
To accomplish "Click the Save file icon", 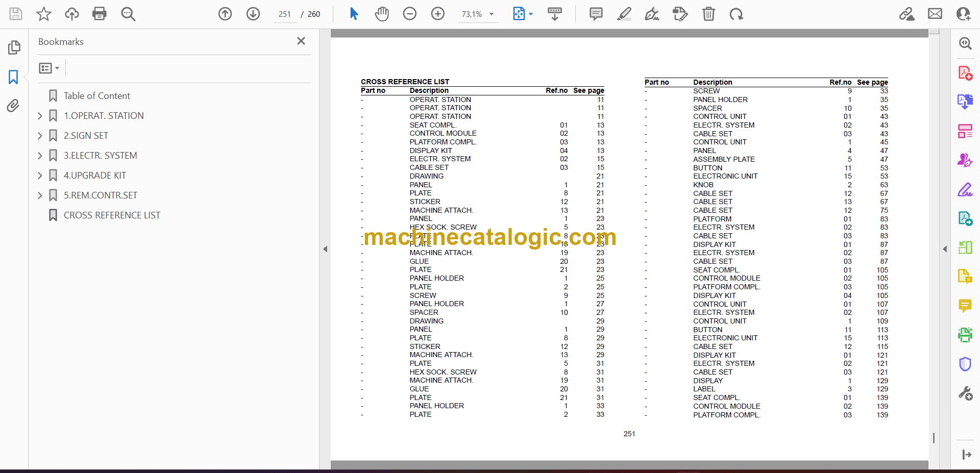I will click(x=16, y=14).
